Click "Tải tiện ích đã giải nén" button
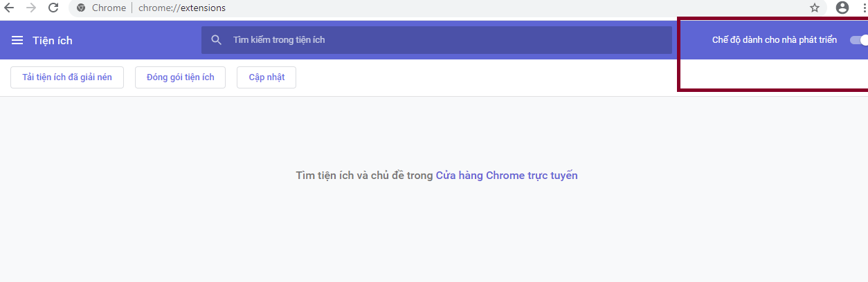This screenshot has width=868, height=282. click(67, 77)
